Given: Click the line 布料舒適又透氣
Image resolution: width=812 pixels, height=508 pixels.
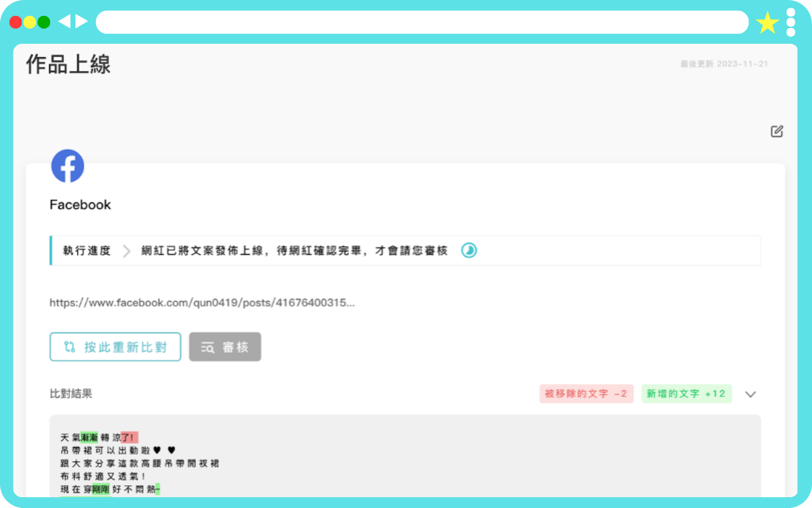Looking at the screenshot, I should tap(103, 476).
